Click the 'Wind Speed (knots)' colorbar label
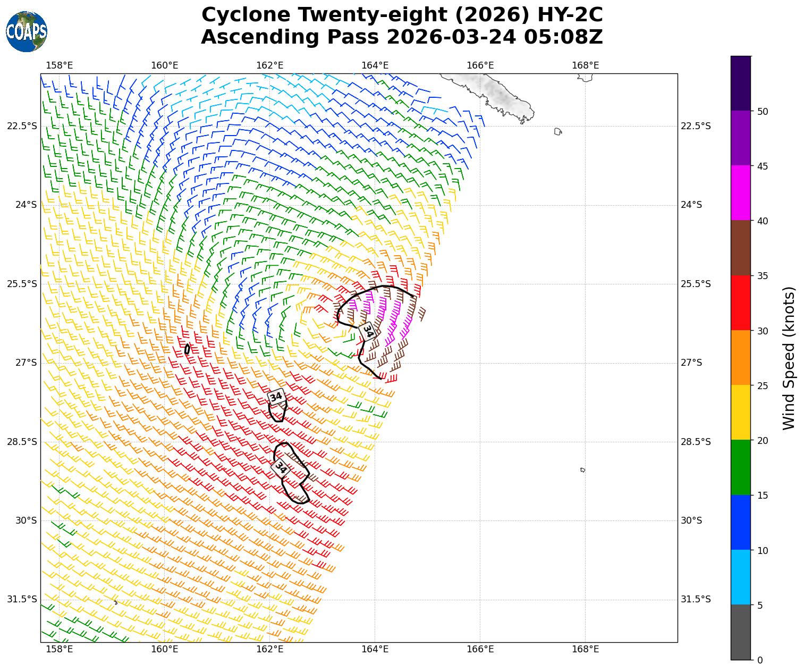804x672 pixels. (789, 358)
